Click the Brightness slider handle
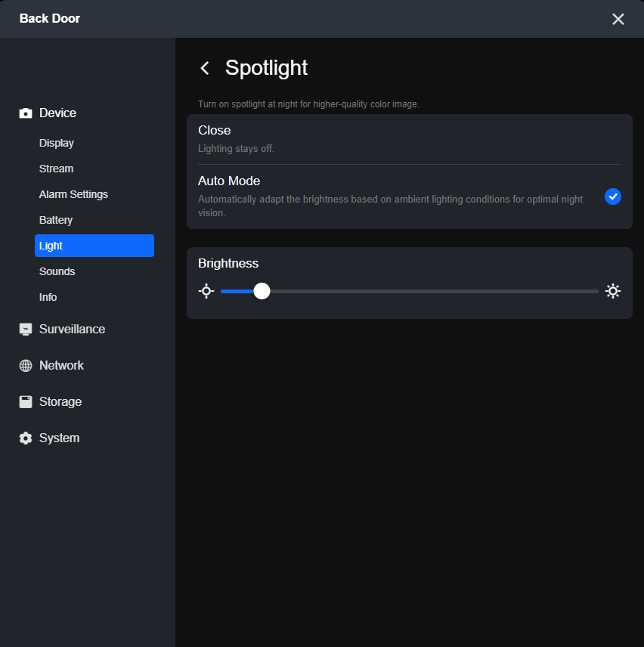This screenshot has height=647, width=644. (262, 291)
